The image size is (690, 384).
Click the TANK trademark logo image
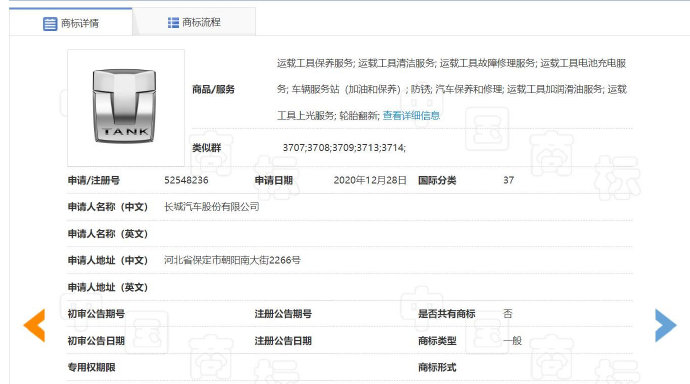126,108
